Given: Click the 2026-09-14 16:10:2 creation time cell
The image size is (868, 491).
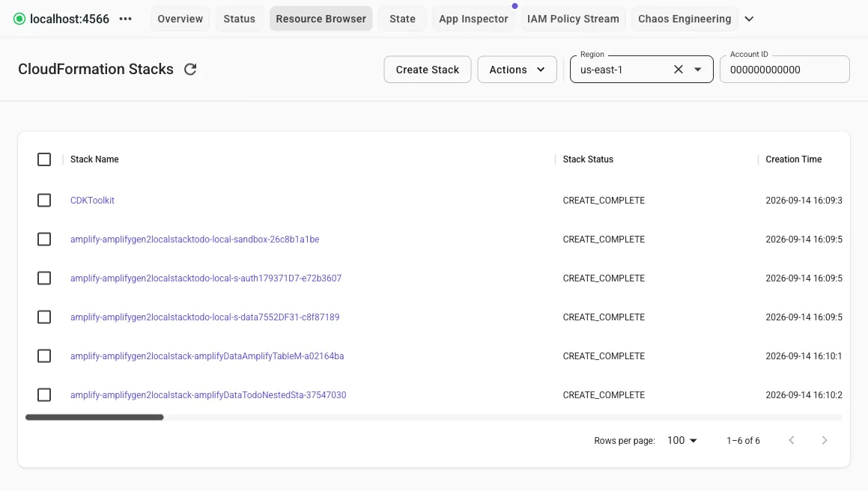Looking at the screenshot, I should point(804,394).
